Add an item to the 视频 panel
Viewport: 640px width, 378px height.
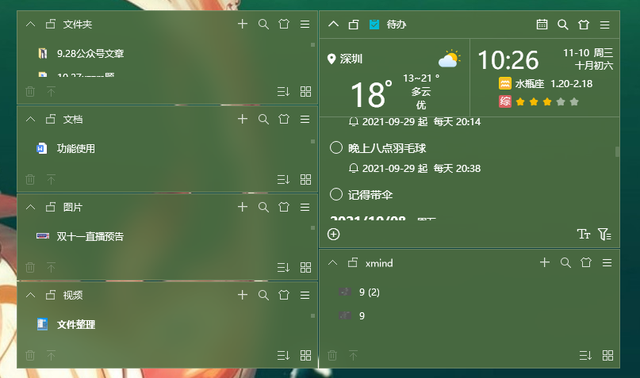[x=242, y=295]
